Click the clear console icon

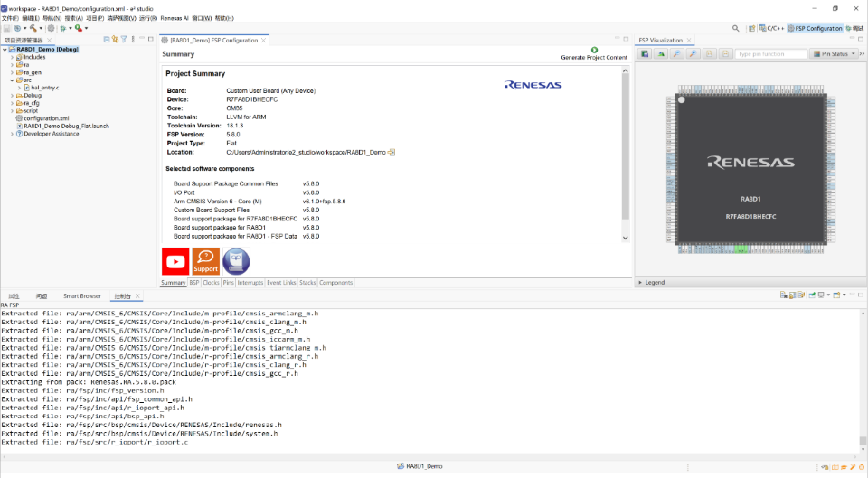point(783,295)
